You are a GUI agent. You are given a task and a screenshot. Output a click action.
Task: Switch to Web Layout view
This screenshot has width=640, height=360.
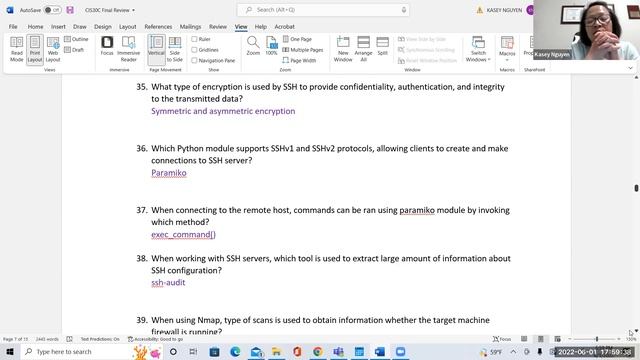click(x=53, y=49)
